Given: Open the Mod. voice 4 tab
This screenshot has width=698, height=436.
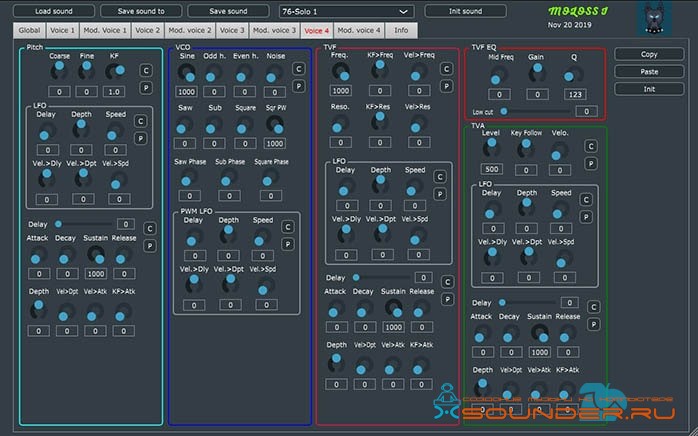Looking at the screenshot, I should coord(359,30).
